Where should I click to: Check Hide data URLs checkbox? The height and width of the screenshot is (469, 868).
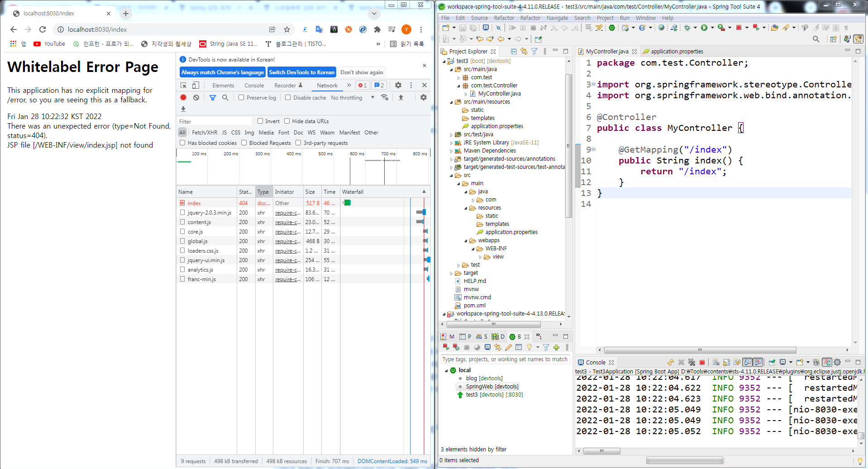287,121
